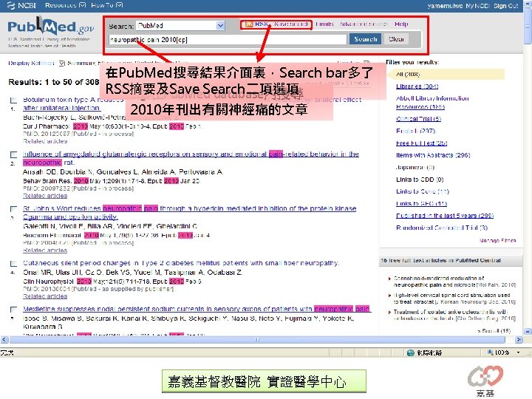Expand the How To menu in NCBI header
This screenshot has width=532, height=399.
point(107,5)
